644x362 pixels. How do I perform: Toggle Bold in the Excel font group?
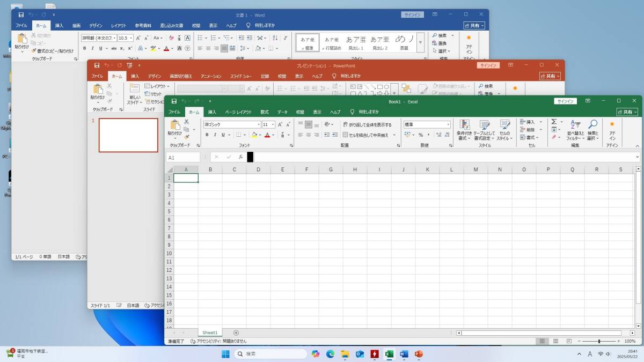[207, 135]
